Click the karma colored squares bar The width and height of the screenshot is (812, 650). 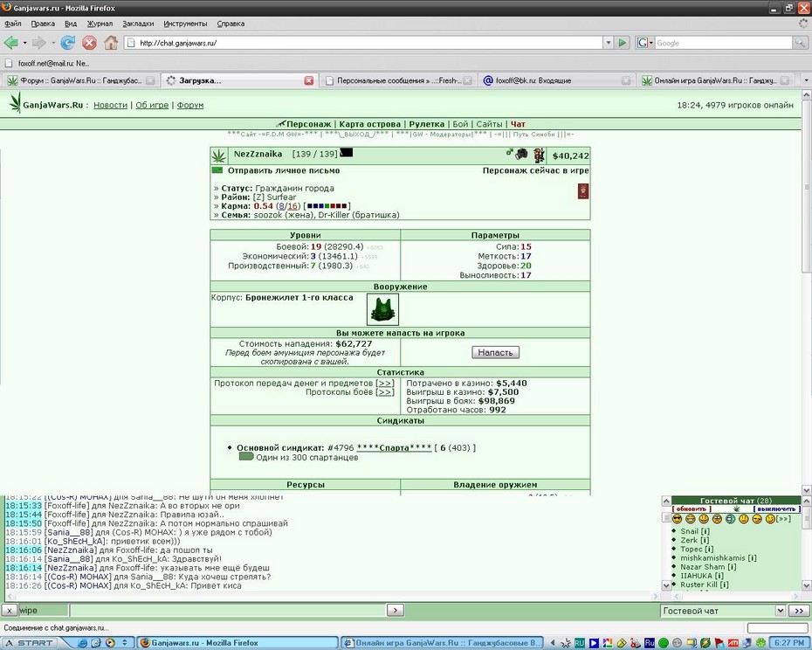point(327,206)
